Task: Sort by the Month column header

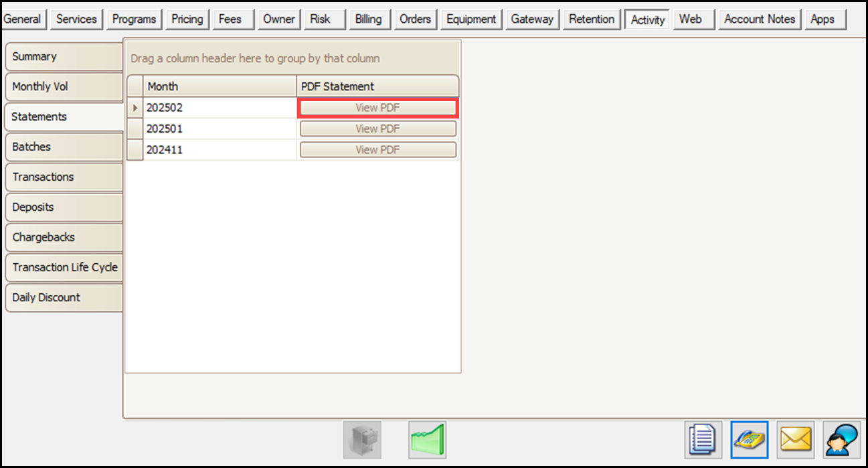Action: coord(220,86)
